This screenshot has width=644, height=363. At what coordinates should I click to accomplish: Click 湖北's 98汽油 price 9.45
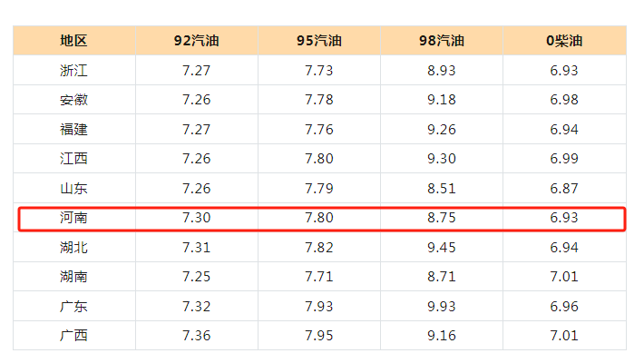(x=442, y=247)
